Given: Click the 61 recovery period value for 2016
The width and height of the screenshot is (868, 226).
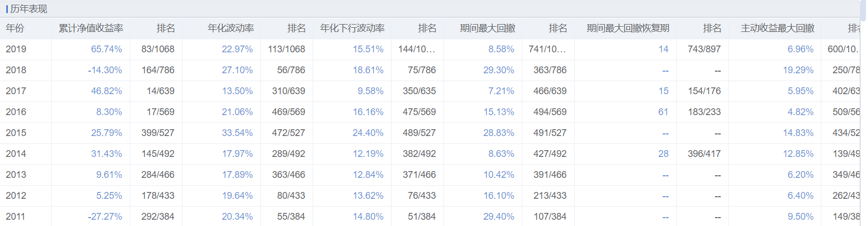Looking at the screenshot, I should [x=663, y=112].
